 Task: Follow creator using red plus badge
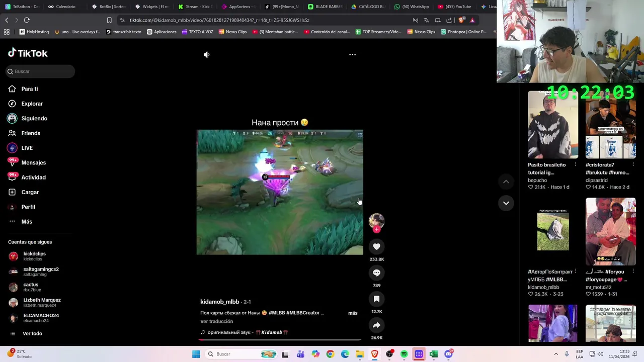376,229
